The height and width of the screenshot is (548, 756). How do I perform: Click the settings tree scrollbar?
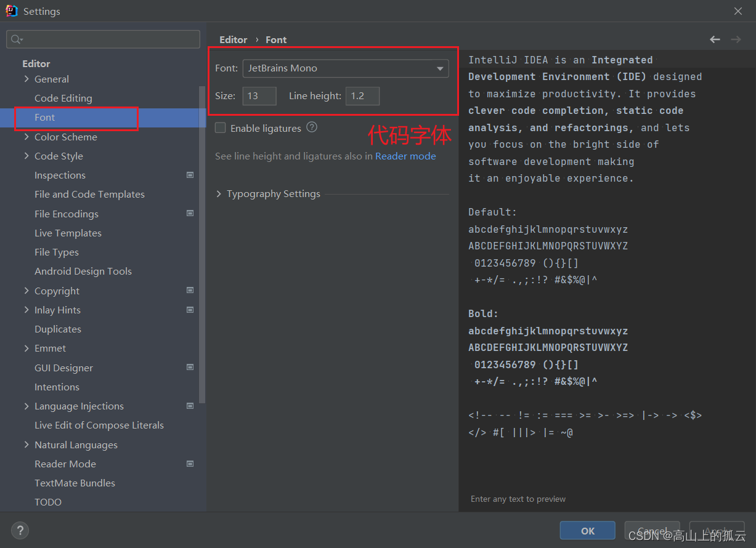202,244
